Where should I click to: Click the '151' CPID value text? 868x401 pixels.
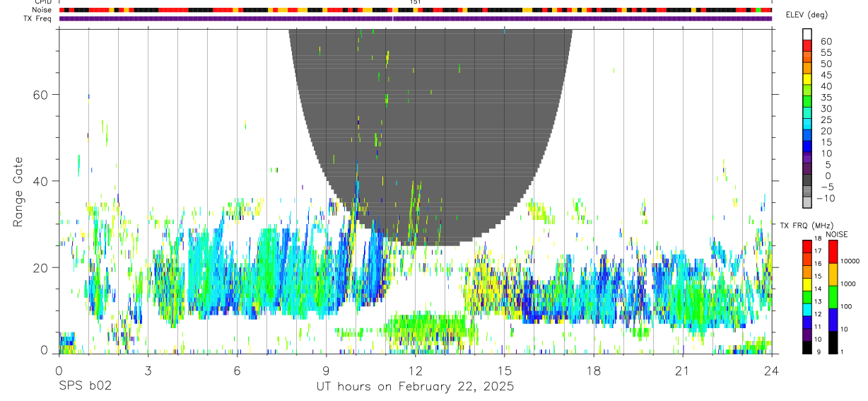[x=415, y=2]
